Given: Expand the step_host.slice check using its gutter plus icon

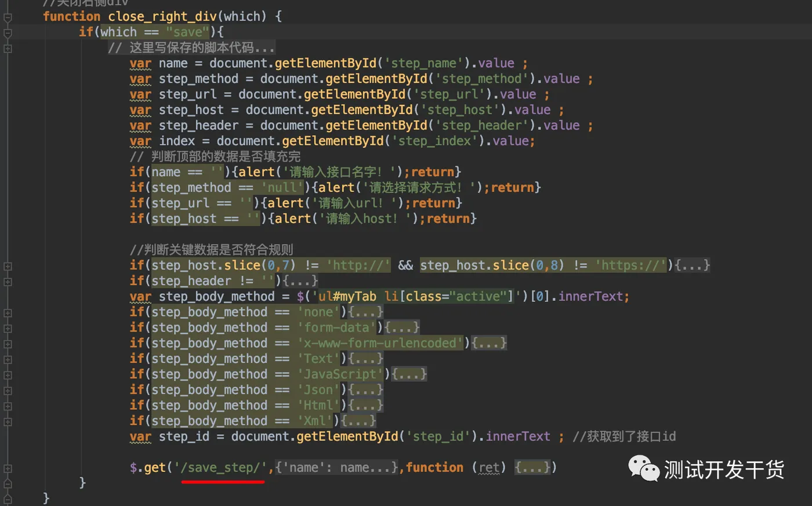Looking at the screenshot, I should [x=8, y=267].
